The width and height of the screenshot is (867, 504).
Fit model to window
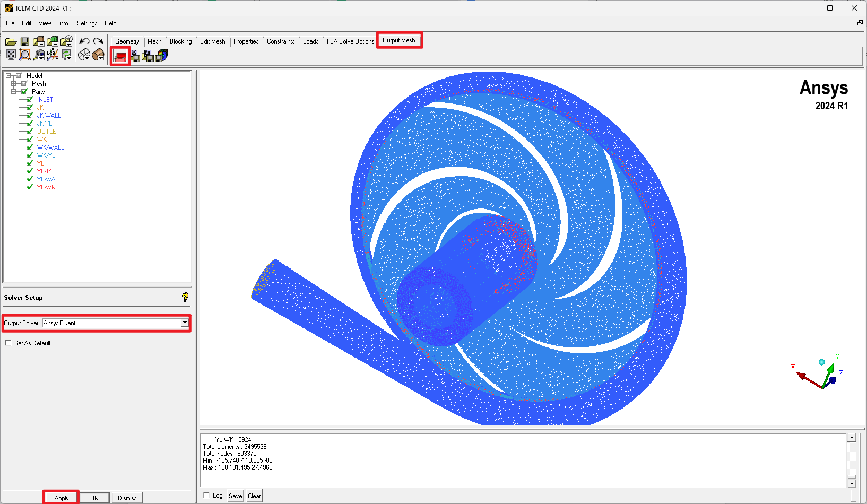pos(11,55)
